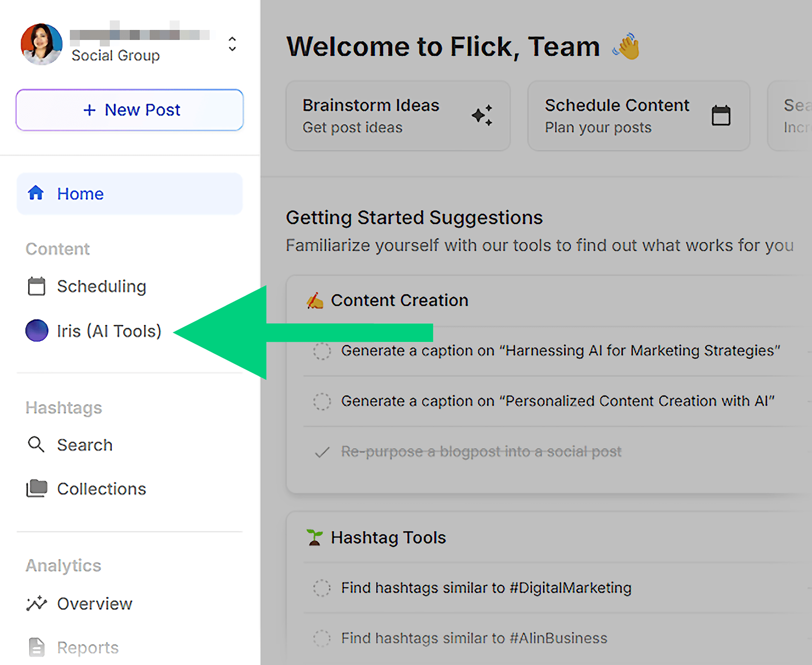Click the Collections folder icon
This screenshot has width=812, height=665.
37,488
